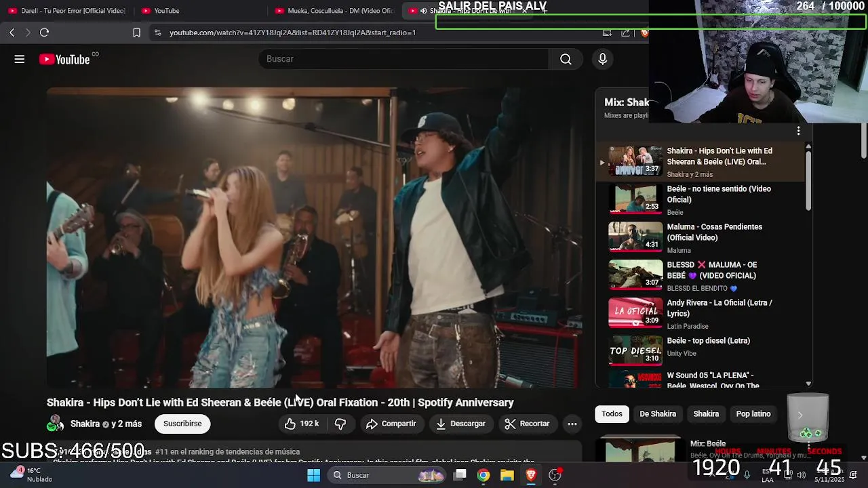Screen dimensions: 868x488
Task: Click the Brave shields icon in address bar
Action: pyautogui.click(x=644, y=33)
